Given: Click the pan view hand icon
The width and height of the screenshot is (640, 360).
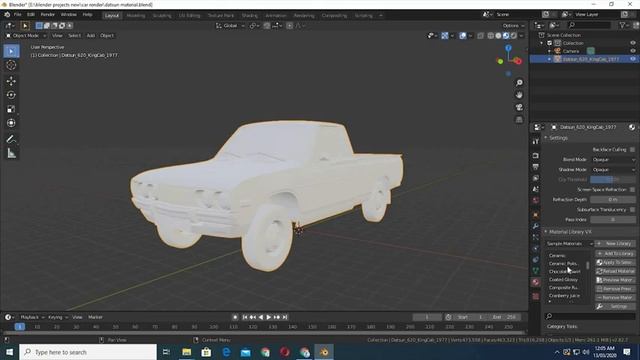Looking at the screenshot, I should pyautogui.click(x=519, y=95).
